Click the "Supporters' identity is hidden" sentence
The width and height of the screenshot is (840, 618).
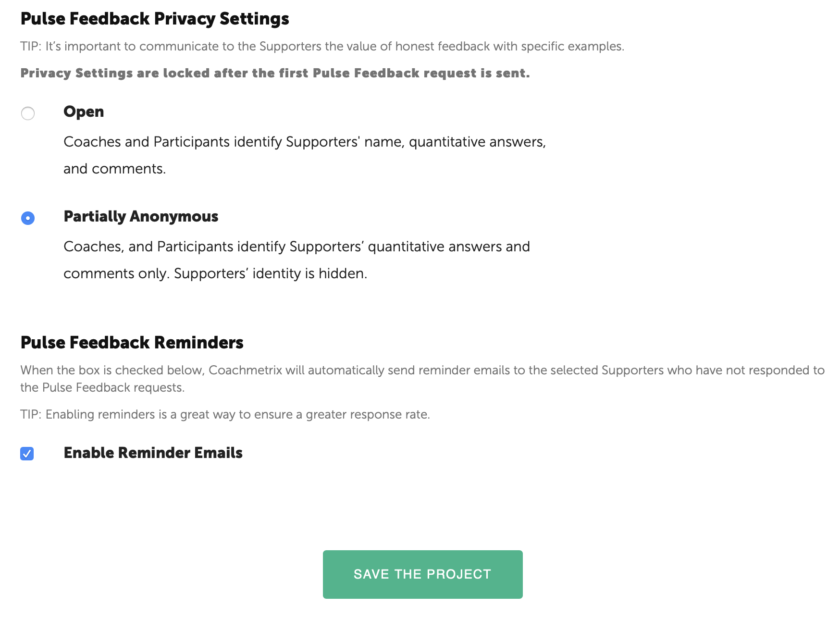point(270,273)
